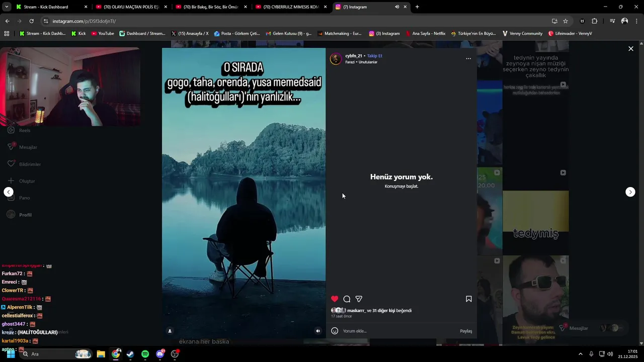
Task: Open Mesajlar in the Instagram sidebar
Action: (x=23, y=147)
